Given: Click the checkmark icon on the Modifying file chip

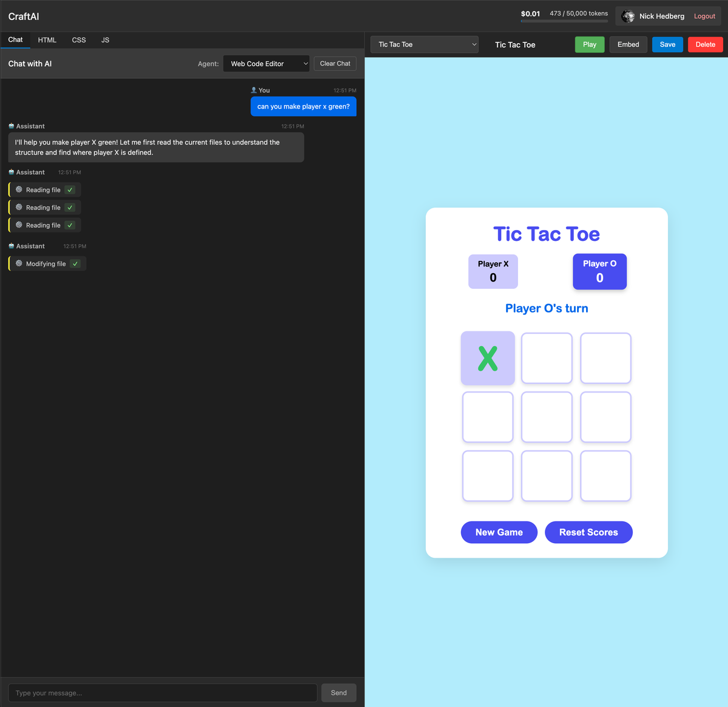Looking at the screenshot, I should click(76, 263).
